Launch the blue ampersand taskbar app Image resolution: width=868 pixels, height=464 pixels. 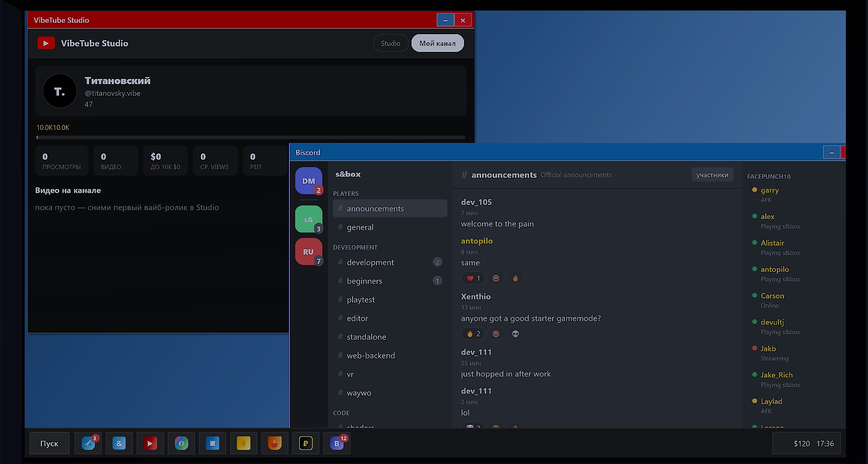pos(119,443)
